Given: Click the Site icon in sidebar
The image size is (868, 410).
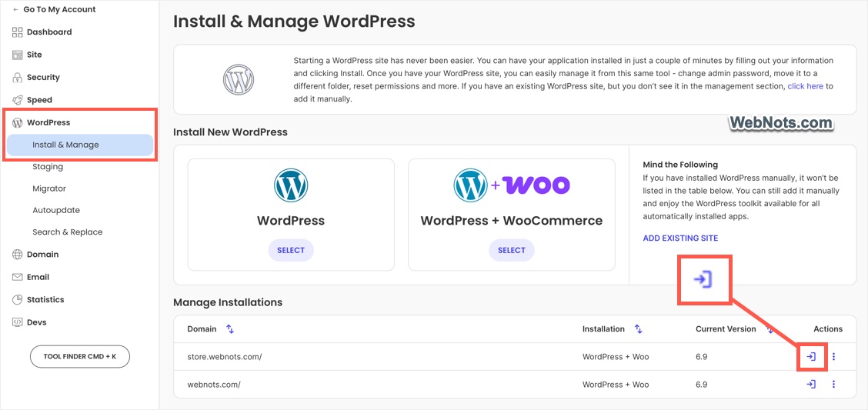Looking at the screenshot, I should pyautogui.click(x=17, y=55).
